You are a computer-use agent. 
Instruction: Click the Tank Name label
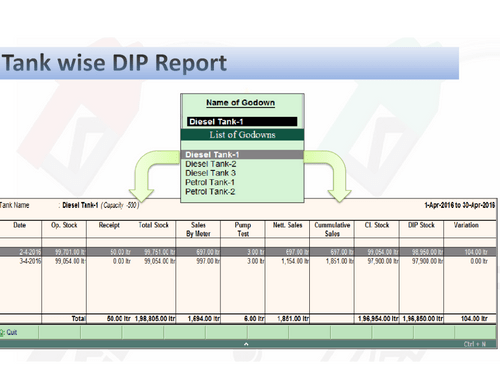pyautogui.click(x=15, y=205)
